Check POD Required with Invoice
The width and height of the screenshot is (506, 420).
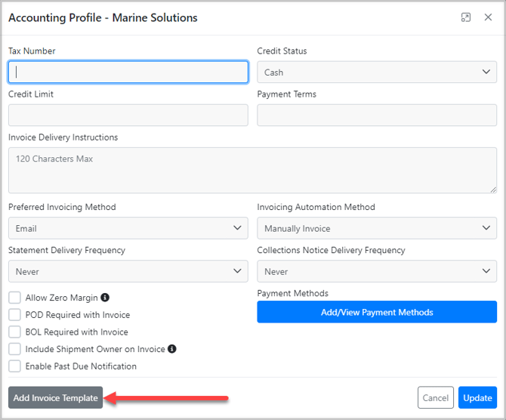[x=14, y=315]
